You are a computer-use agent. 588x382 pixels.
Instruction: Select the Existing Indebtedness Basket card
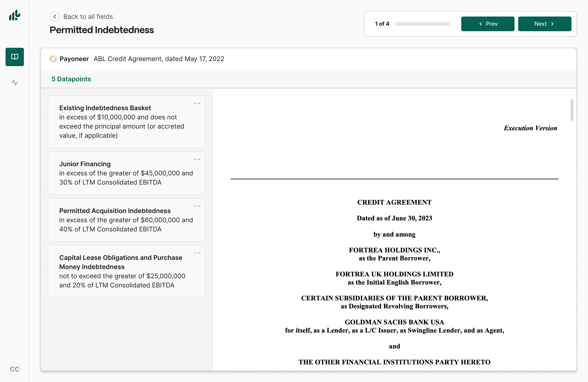click(126, 121)
